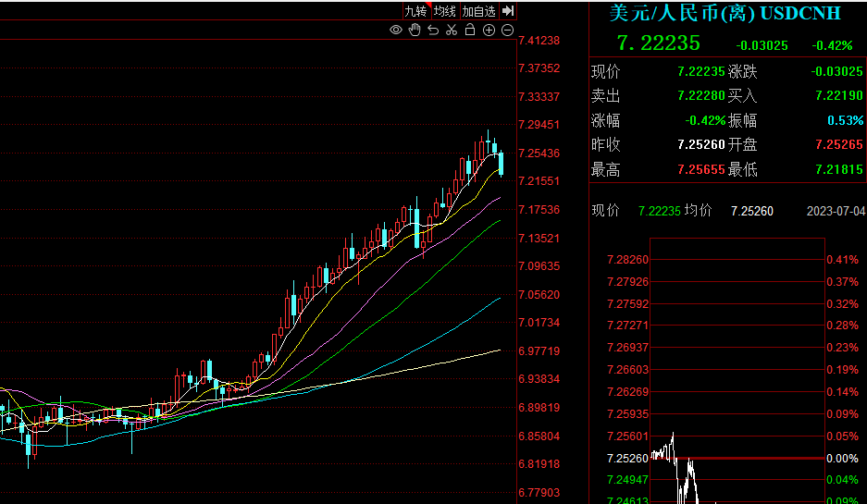Click the 美元/人民币(离) USDCNH title

pos(725,12)
